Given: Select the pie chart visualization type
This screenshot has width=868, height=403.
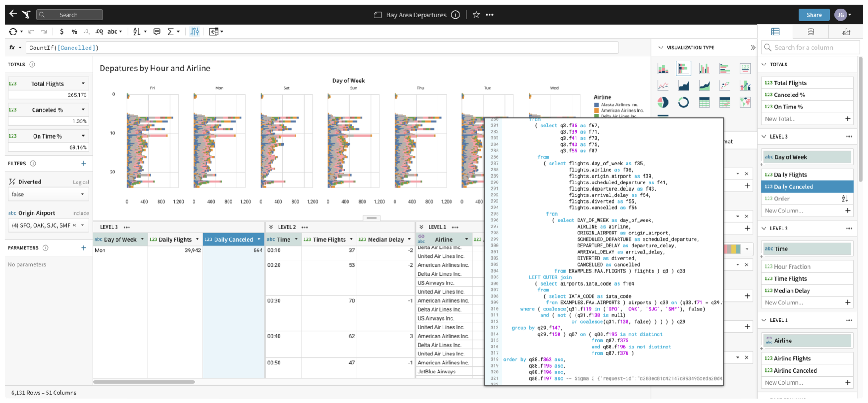Looking at the screenshot, I should tap(663, 103).
